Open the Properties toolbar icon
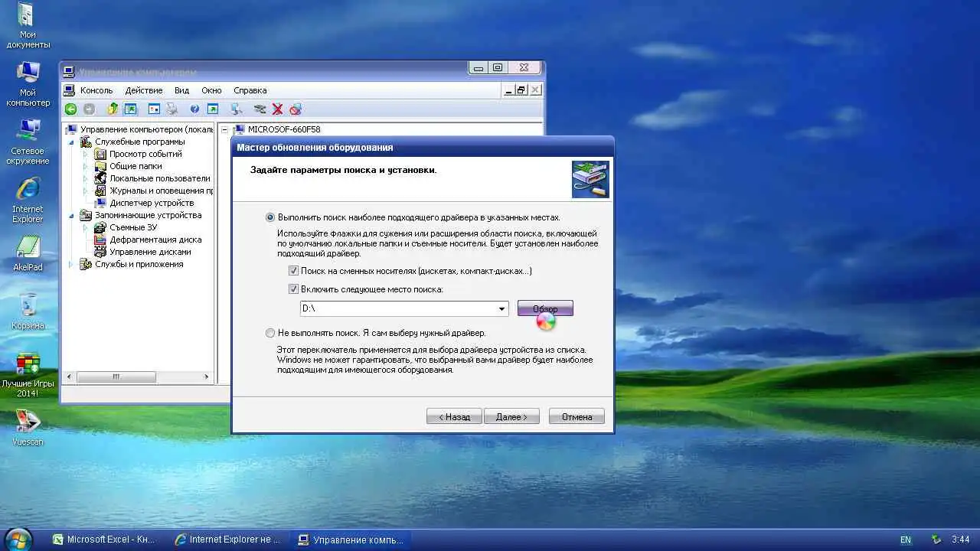980x551 pixels. (x=154, y=109)
